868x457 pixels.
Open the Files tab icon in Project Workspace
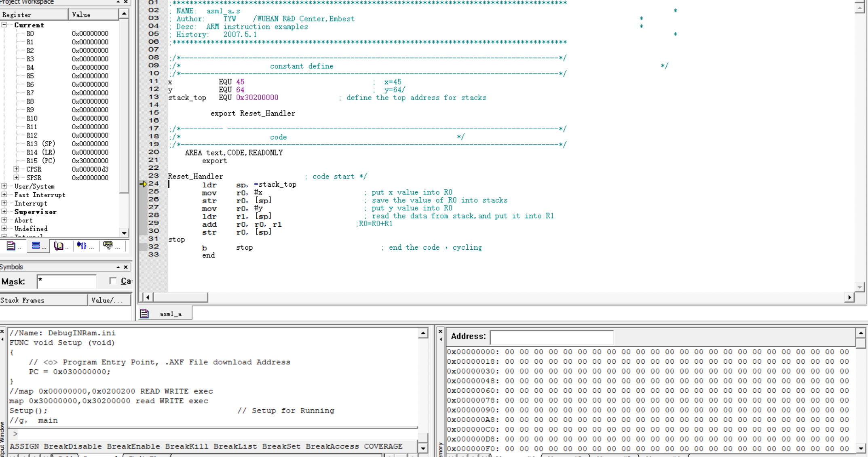pyautogui.click(x=11, y=246)
